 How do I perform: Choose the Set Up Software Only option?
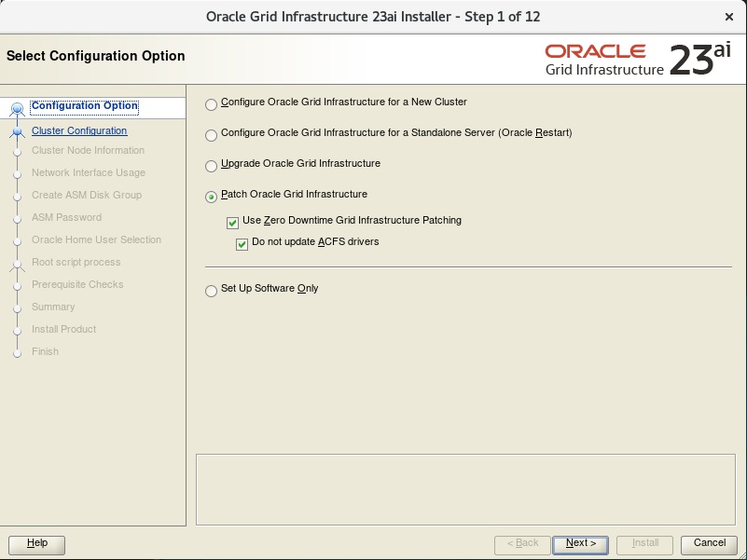tap(211, 291)
